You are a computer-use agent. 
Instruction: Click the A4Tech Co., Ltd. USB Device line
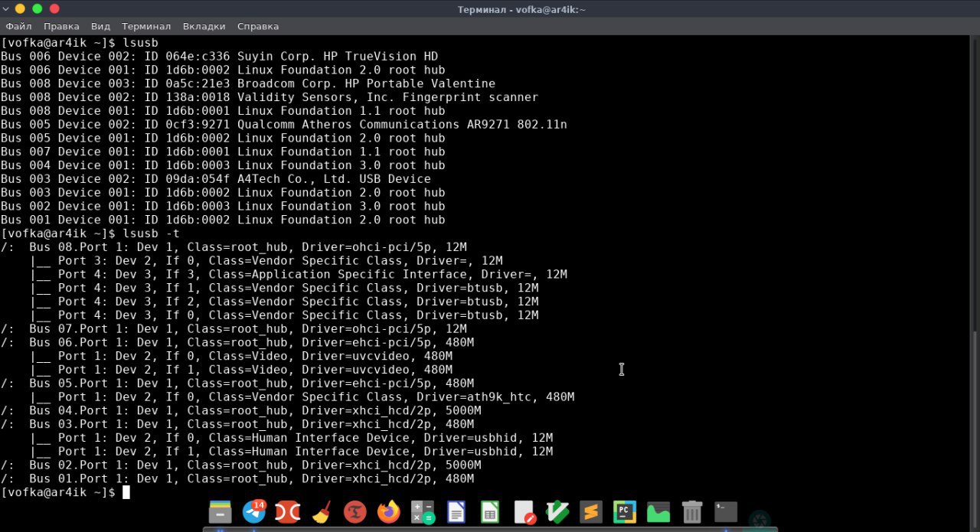[x=216, y=179]
